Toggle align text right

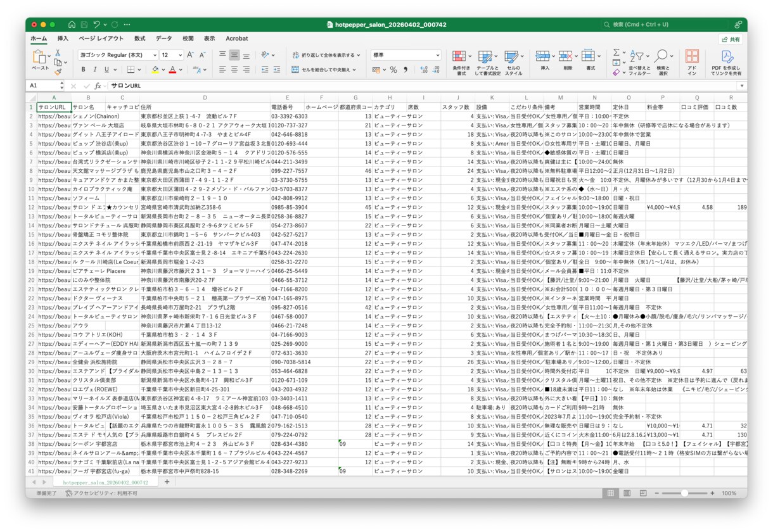246,70
